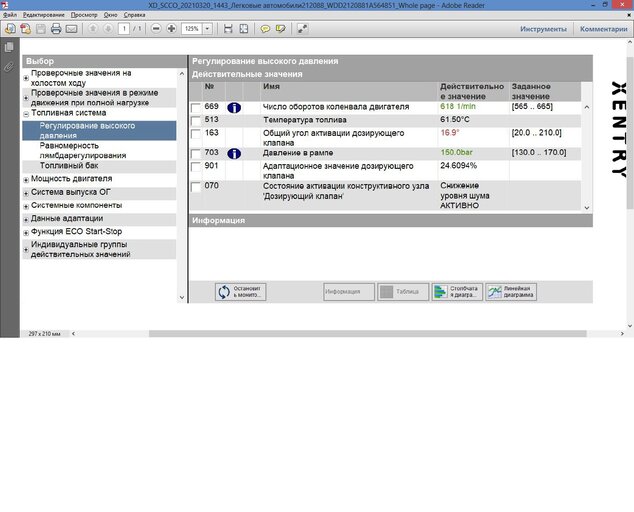
Task: Open the Справка menu
Action: [x=134, y=15]
